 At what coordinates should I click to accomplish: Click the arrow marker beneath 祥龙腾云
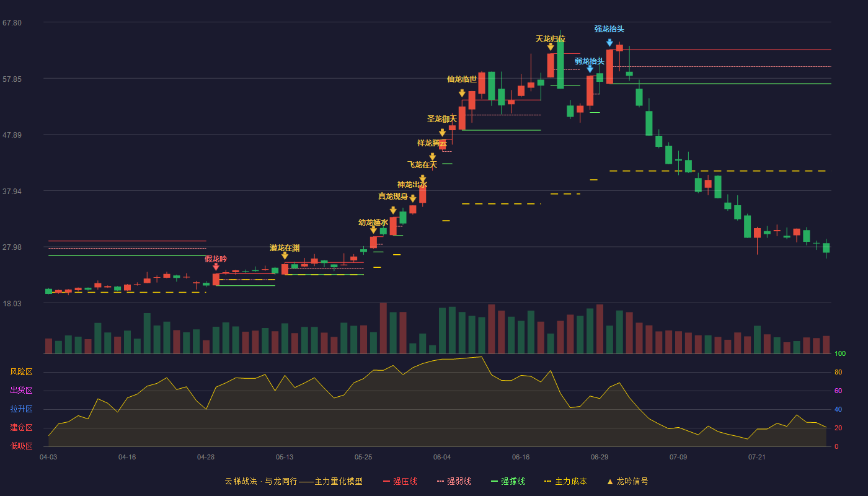(433, 157)
